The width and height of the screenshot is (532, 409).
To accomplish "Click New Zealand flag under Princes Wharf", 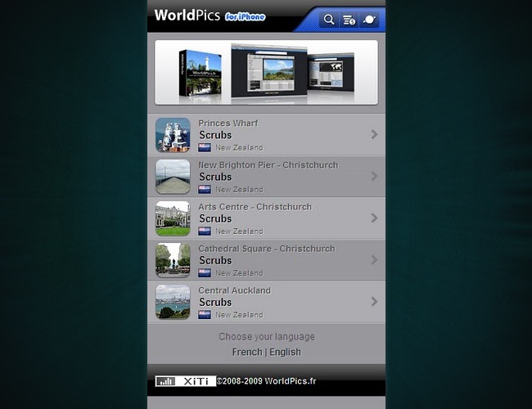I will coord(205,147).
